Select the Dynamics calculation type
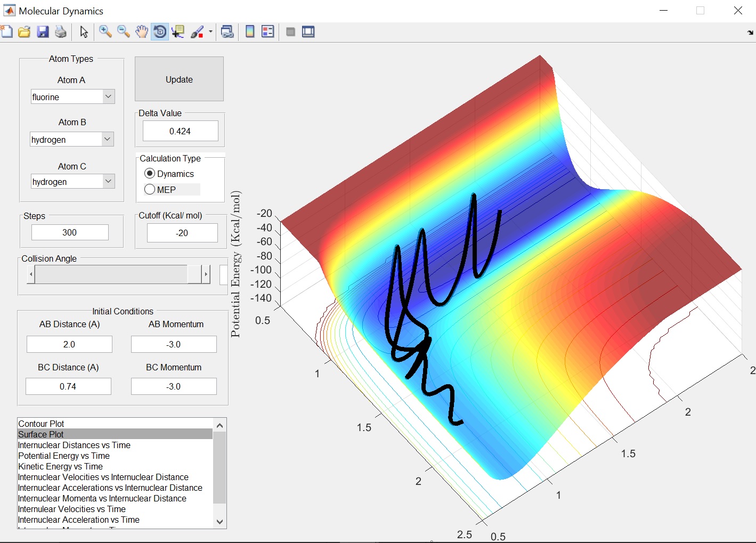The height and width of the screenshot is (543, 756). [x=150, y=174]
